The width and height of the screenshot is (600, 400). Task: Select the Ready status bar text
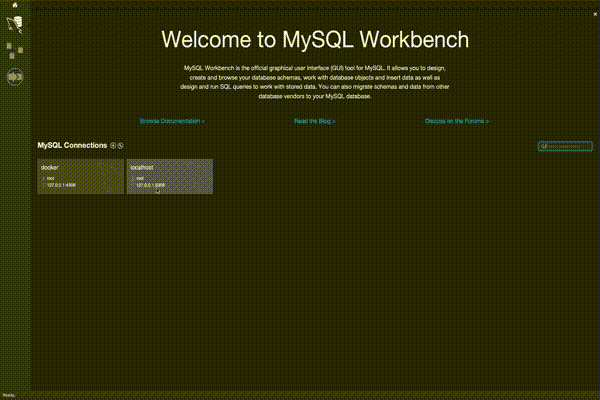(x=8, y=395)
